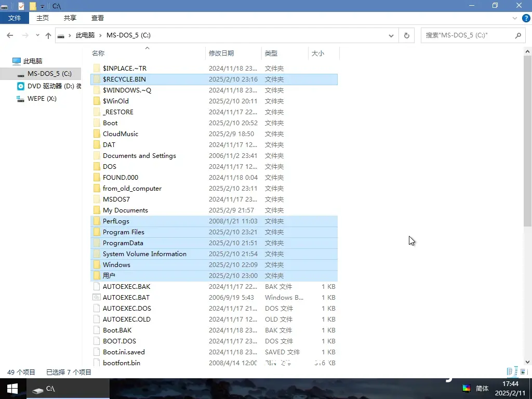This screenshot has height=399, width=532.
Task: Open the 文件 ribbon tab
Action: coord(14,18)
